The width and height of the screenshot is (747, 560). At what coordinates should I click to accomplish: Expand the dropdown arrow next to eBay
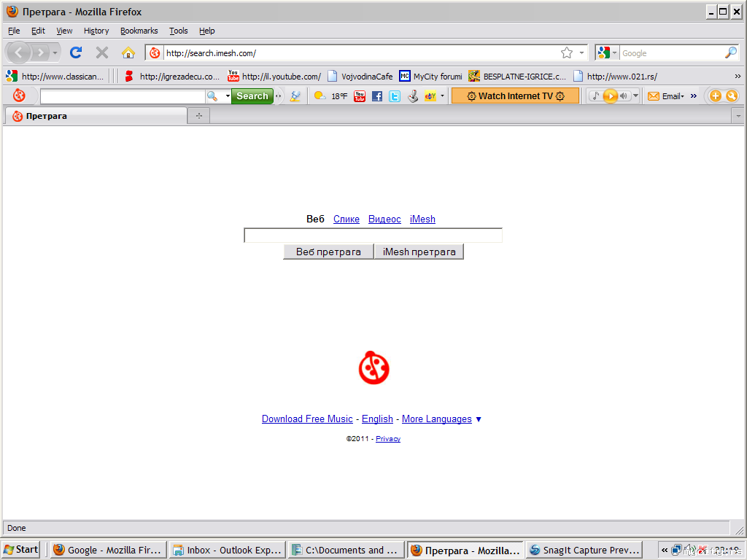pyautogui.click(x=442, y=96)
